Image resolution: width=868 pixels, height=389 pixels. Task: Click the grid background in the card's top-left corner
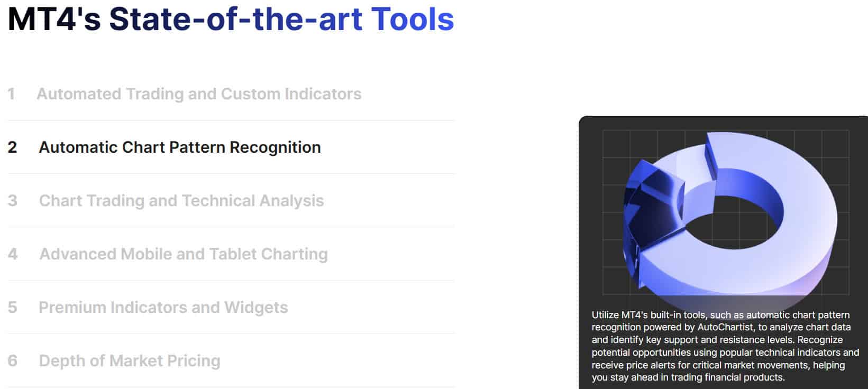click(616, 143)
